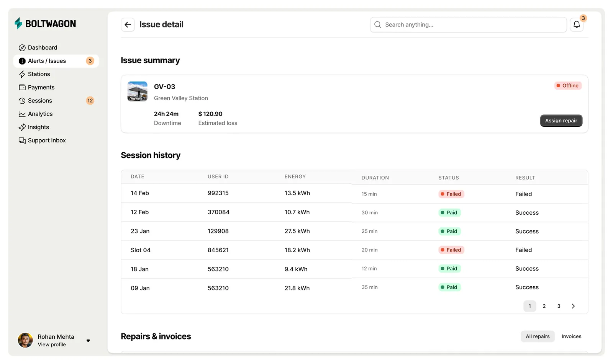The width and height of the screenshot is (613, 364).
Task: Navigate to Payments
Action: [x=56, y=88]
